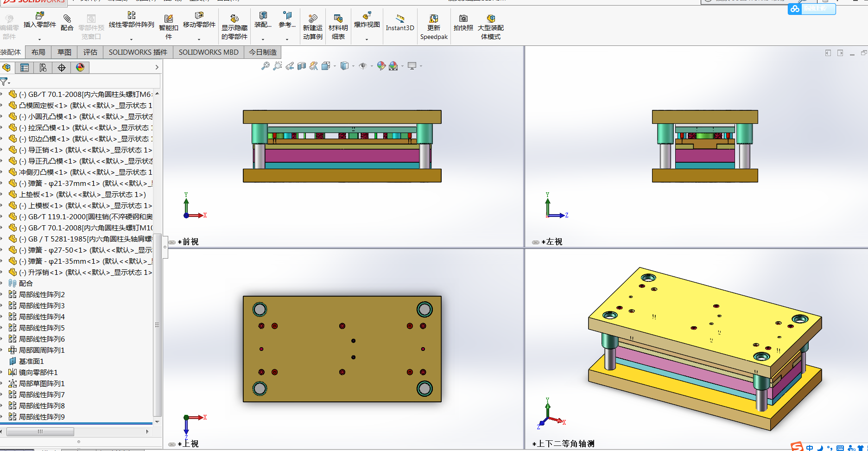Select 局部草图阵列1 feature
The height and width of the screenshot is (451, 868).
point(37,383)
